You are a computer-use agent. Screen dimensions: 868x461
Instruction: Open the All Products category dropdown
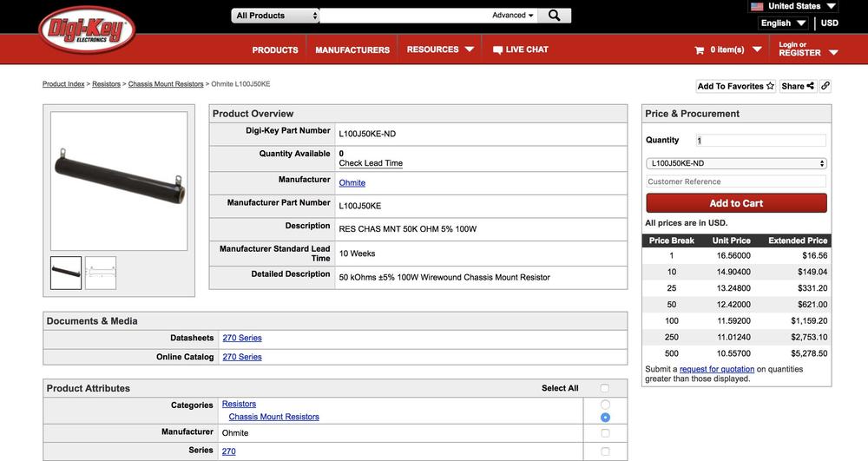coord(275,16)
